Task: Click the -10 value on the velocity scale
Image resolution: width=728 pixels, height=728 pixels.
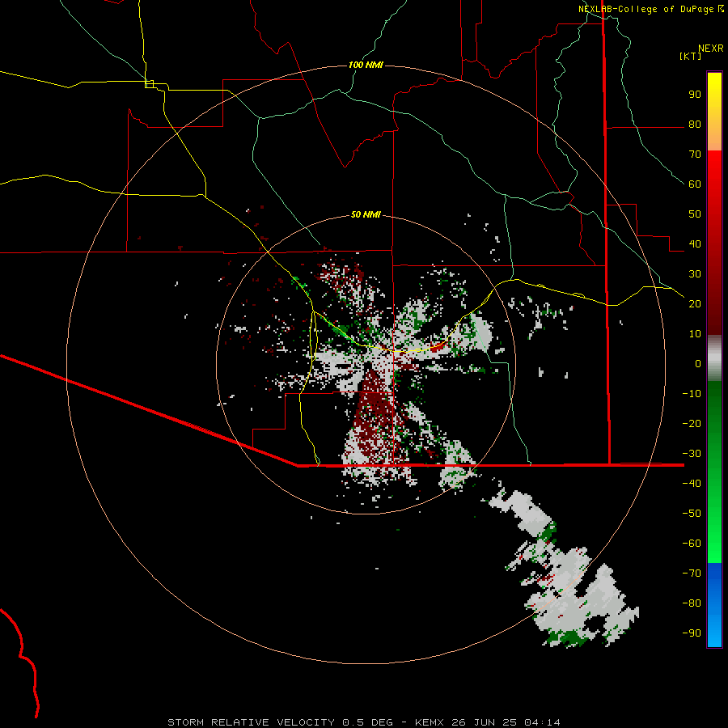Action: pyautogui.click(x=692, y=394)
